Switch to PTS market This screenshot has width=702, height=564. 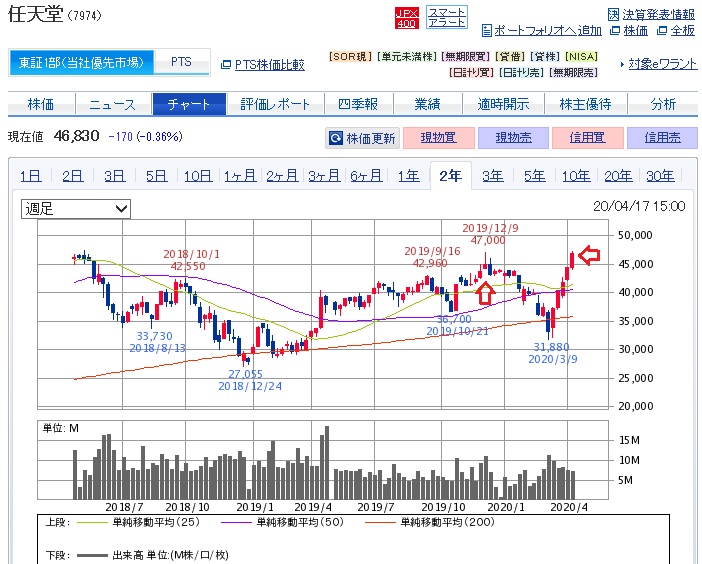click(181, 62)
